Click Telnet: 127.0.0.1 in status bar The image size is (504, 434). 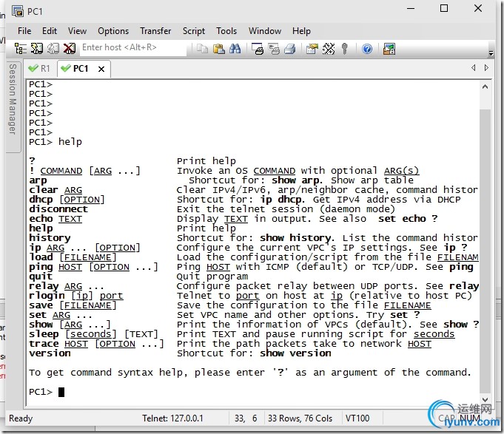(172, 418)
